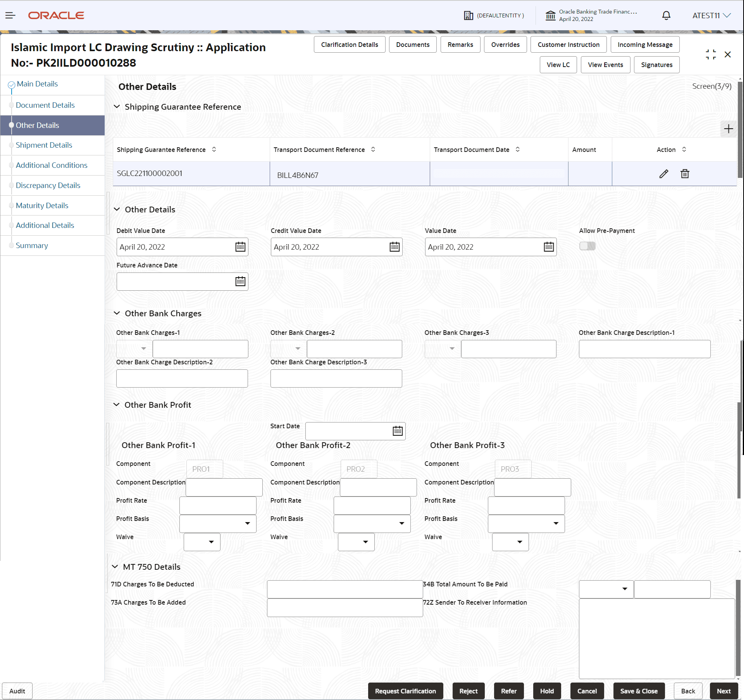Viewport: 744px width, 700px height.
Task: Add a new Shipping Guarantee Reference row
Action: click(x=728, y=129)
